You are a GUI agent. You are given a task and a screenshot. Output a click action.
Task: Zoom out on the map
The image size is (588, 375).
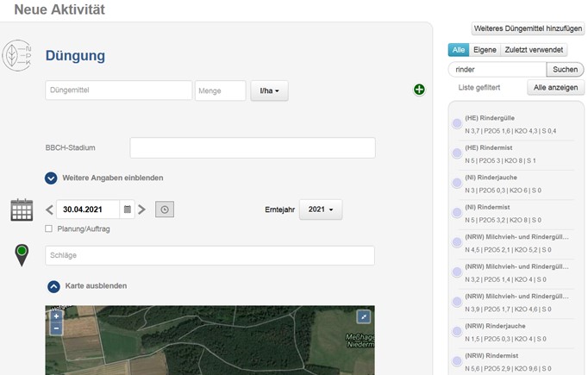click(57, 328)
